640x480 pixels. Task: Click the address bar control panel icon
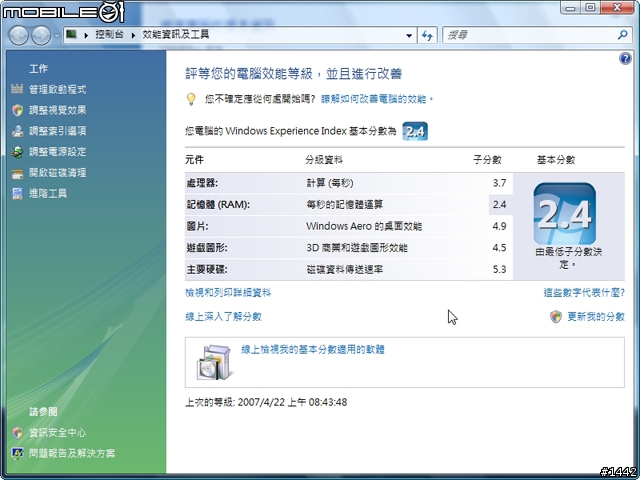tap(72, 34)
